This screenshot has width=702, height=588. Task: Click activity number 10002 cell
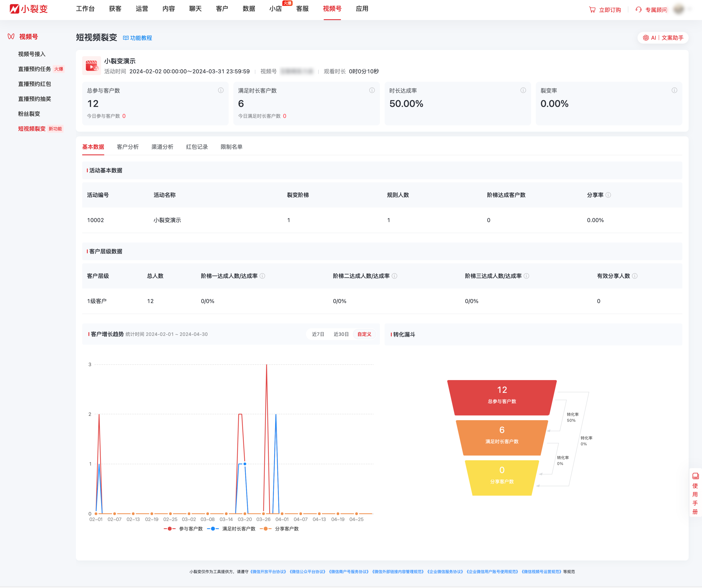[96, 220]
